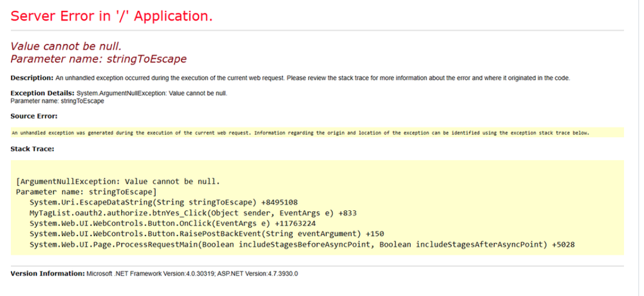Click the bold 'Version Information:' label
The height and width of the screenshot is (296, 644).
tap(48, 273)
